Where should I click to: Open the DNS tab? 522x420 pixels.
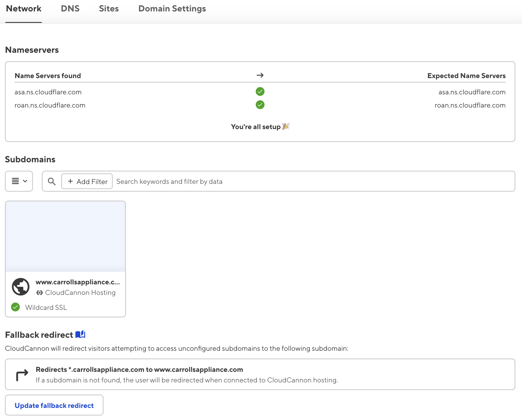click(70, 9)
